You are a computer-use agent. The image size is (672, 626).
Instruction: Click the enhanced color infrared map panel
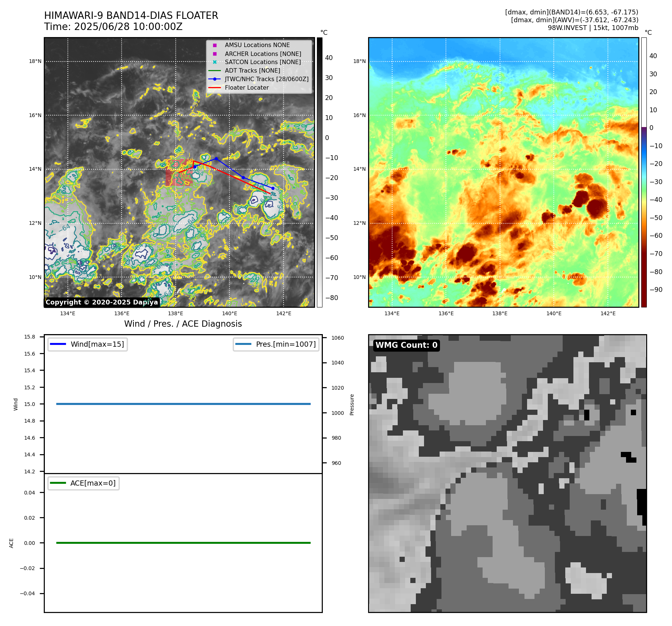coord(503,172)
